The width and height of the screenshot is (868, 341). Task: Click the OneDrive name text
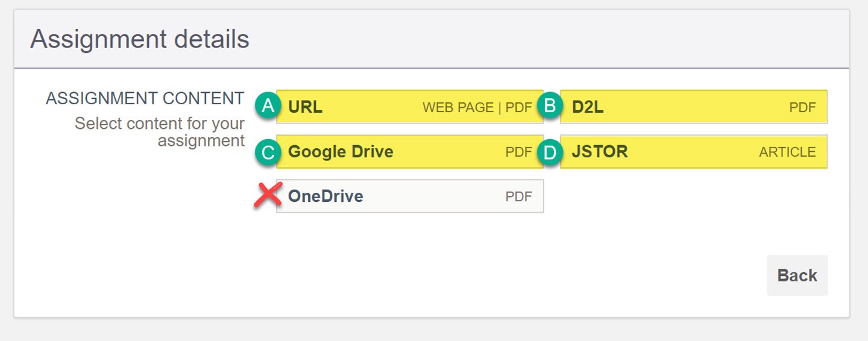click(x=325, y=196)
